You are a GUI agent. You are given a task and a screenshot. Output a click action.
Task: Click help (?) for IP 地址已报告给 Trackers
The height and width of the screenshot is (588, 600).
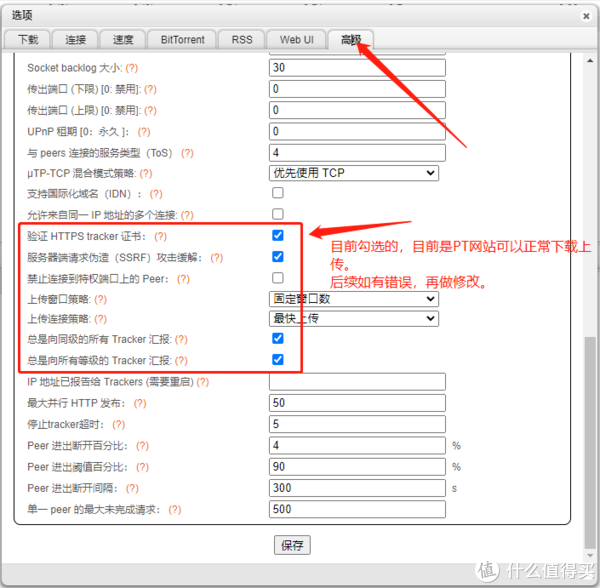coord(202,382)
